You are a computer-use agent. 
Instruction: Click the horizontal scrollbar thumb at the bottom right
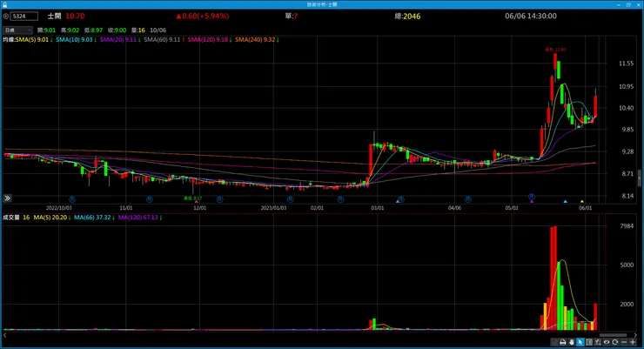pos(614,335)
